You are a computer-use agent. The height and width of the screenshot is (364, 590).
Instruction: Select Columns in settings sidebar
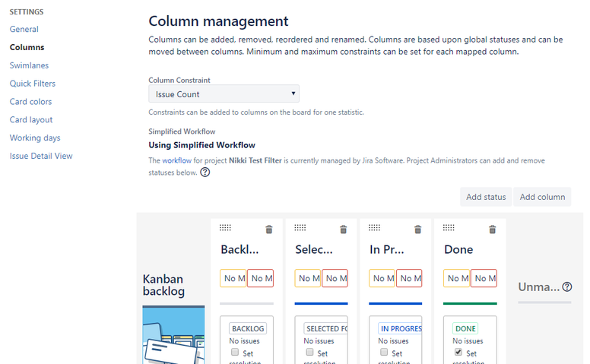click(x=27, y=47)
